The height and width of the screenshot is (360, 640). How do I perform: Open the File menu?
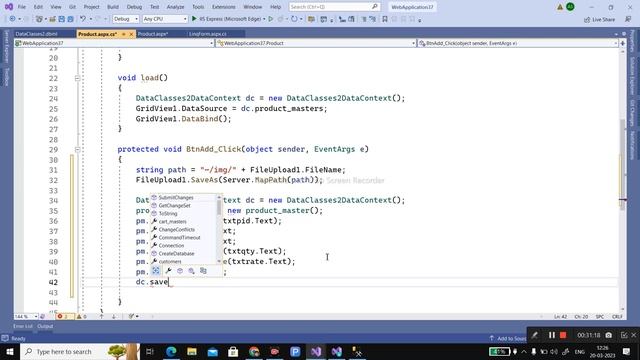22,7
